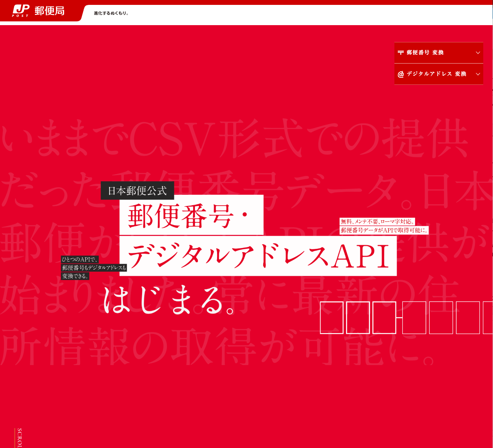This screenshot has height=448, width=493.
Task: Click the 無料、メンテ不要、ローマ字対応。 caption
Action: pyautogui.click(x=377, y=222)
